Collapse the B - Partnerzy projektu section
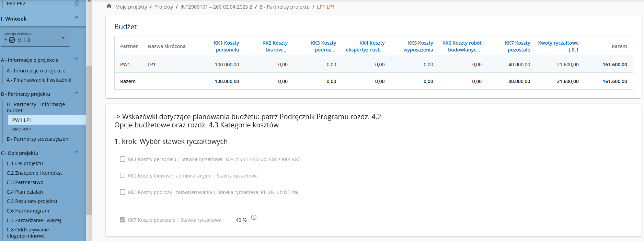This screenshot has height=241, width=644. (77, 93)
